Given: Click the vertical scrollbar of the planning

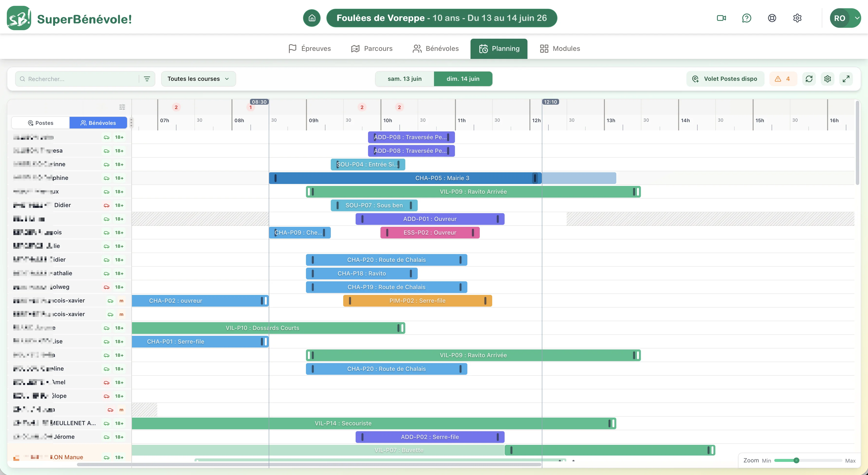Looking at the screenshot, I should (857, 143).
